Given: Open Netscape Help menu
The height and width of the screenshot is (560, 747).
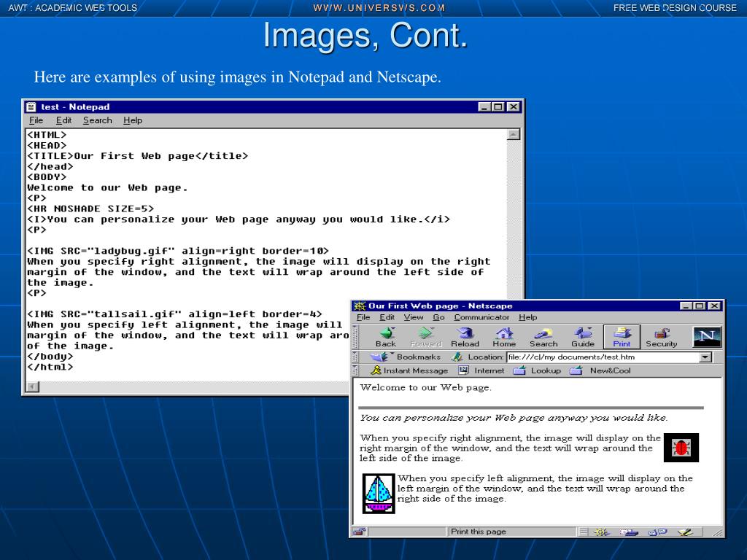Looking at the screenshot, I should 528,317.
